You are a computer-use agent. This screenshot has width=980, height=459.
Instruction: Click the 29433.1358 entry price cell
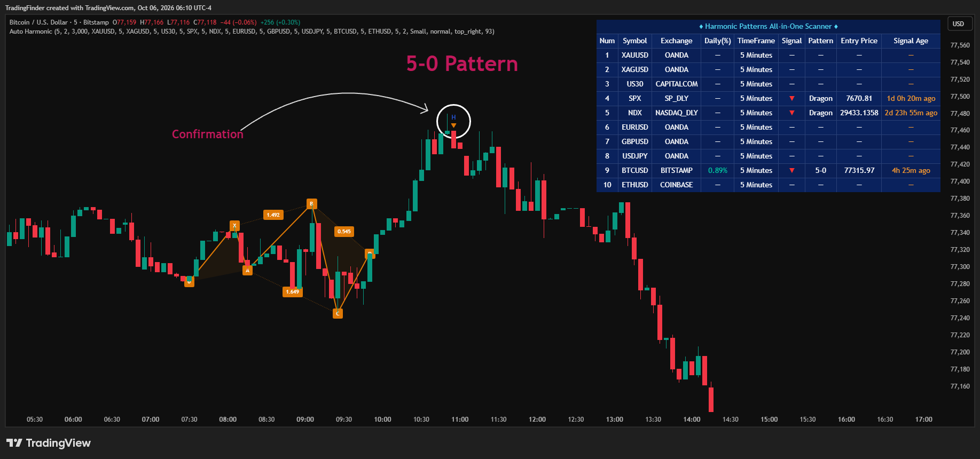point(859,113)
